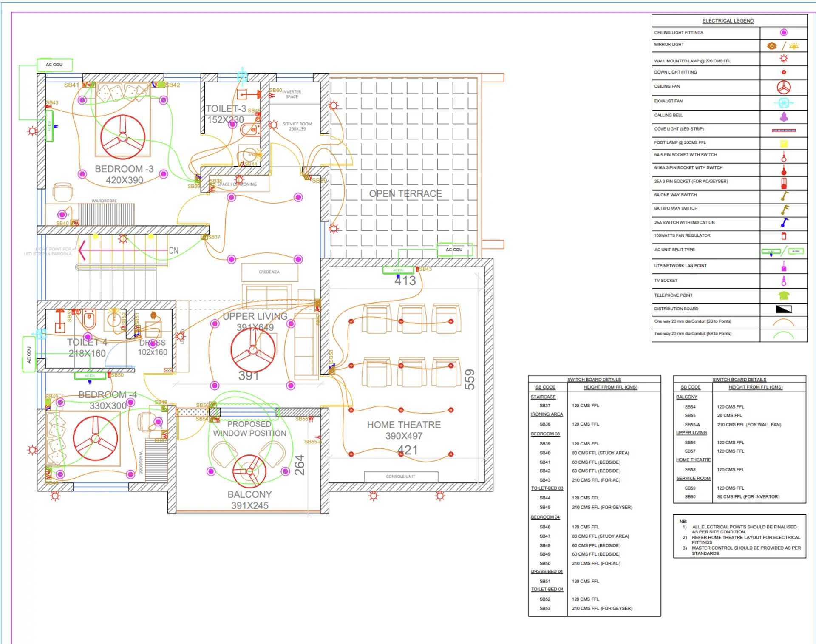
Task: Click the AC unit split type legend symbol
Action: point(783,251)
